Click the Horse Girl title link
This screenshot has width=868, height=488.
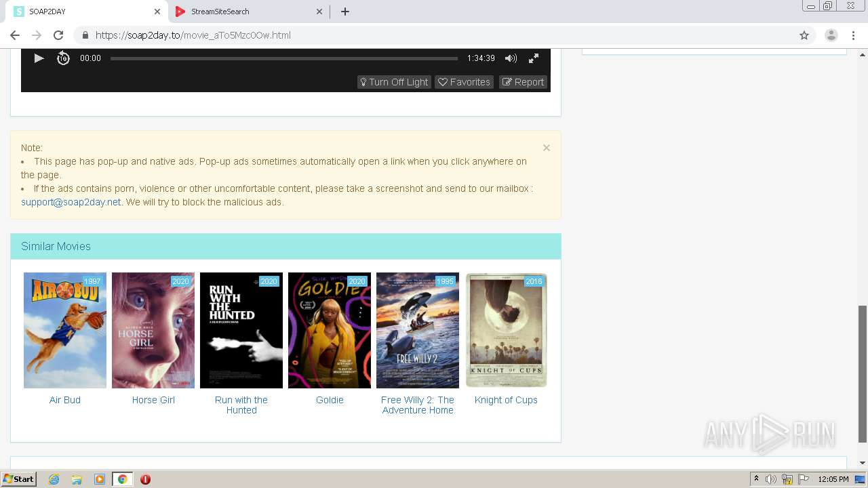[x=153, y=400]
